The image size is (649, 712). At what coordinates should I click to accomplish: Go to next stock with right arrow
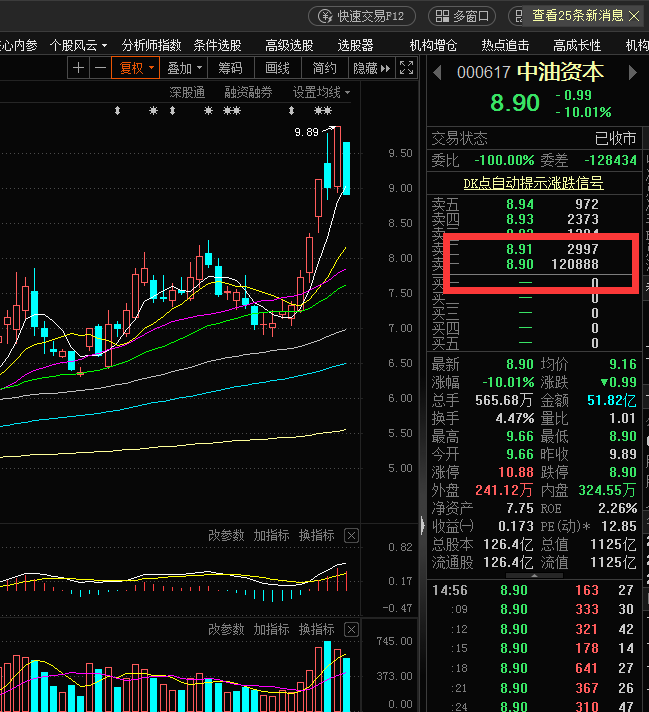coord(631,73)
